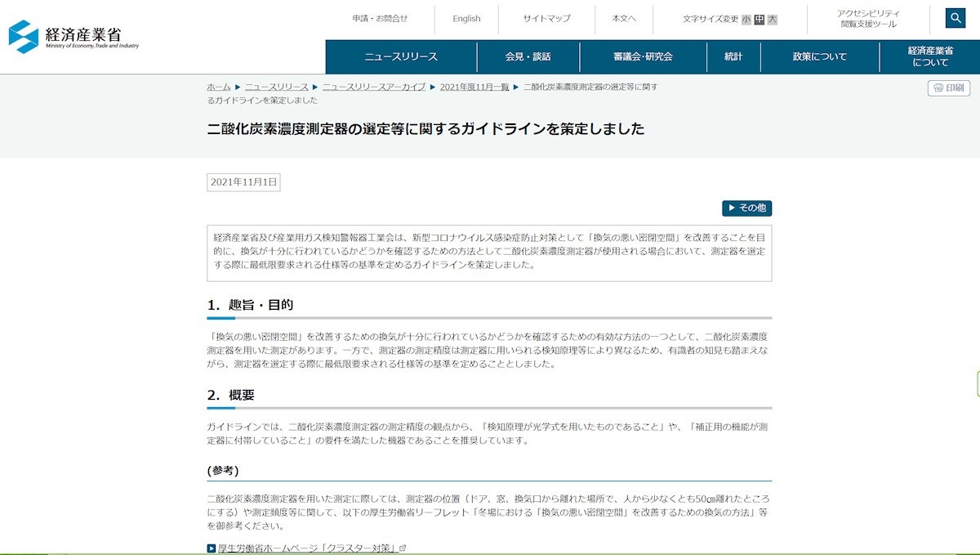Go to ホーム in the breadcrumb
980x555 pixels.
[x=218, y=87]
